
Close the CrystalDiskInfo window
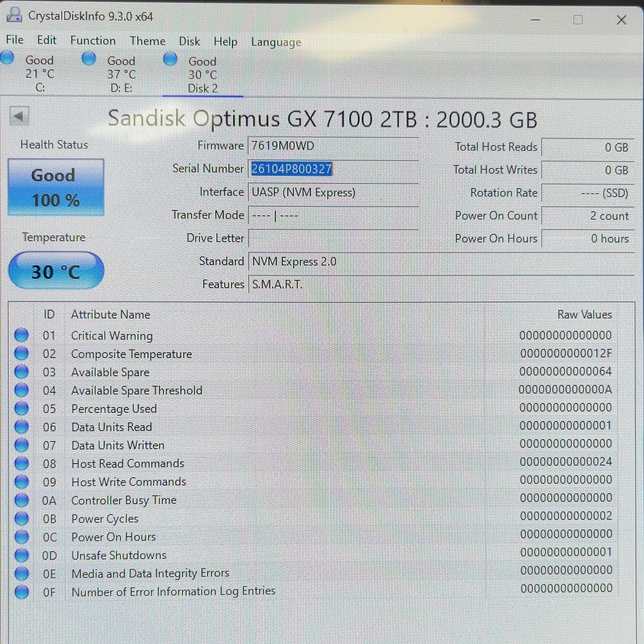621,20
